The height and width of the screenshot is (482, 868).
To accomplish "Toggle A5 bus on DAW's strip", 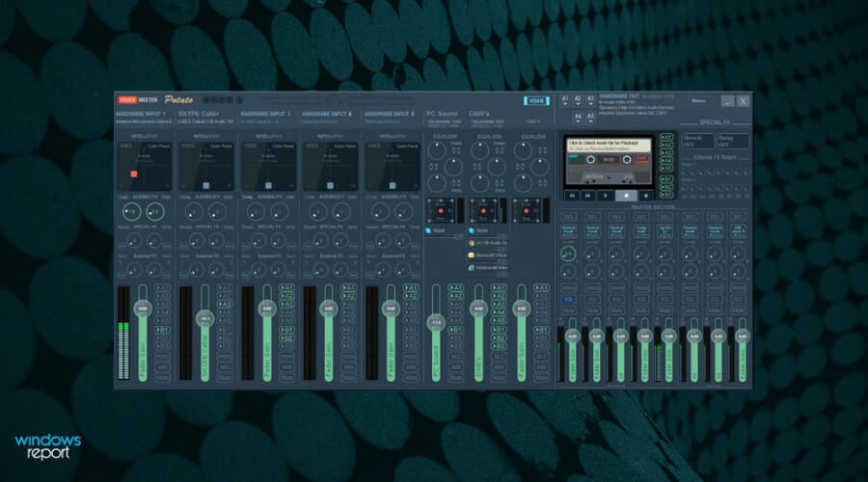I will coord(499,320).
